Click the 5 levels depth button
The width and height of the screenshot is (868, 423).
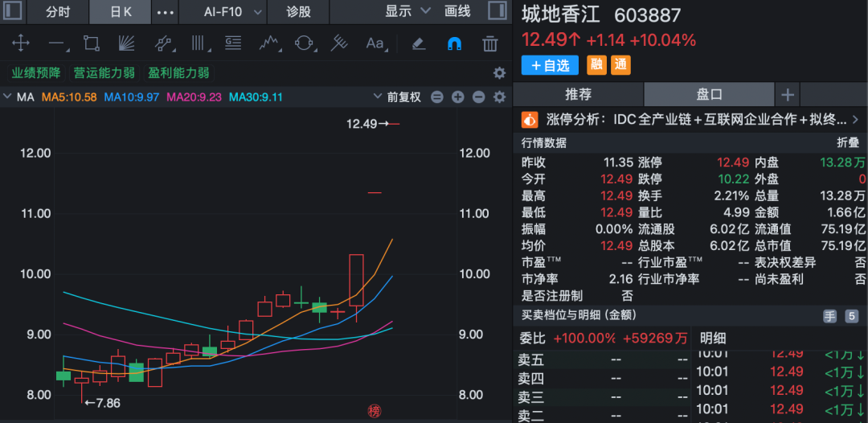tap(851, 316)
